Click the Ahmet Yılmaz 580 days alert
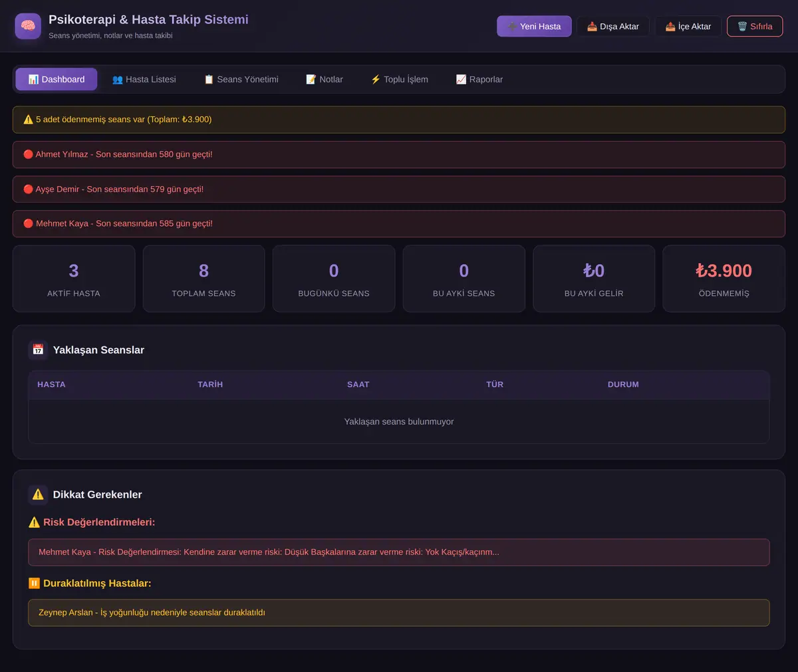The width and height of the screenshot is (798, 672). pyautogui.click(x=399, y=154)
